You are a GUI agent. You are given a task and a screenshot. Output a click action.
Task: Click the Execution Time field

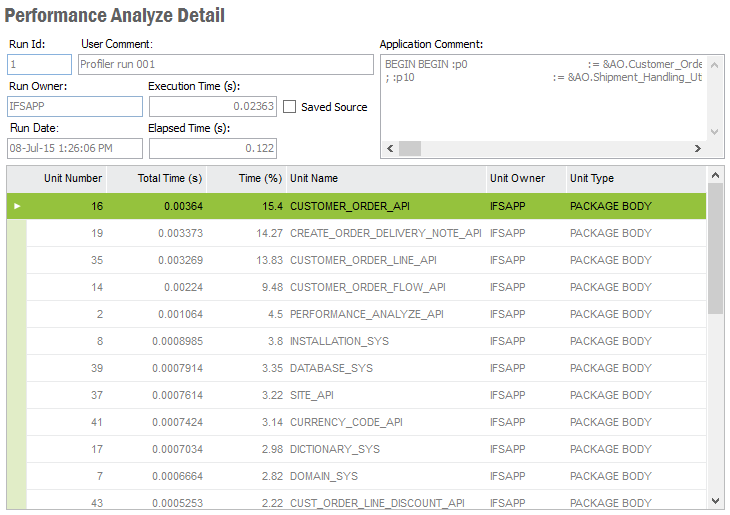pyautogui.click(x=213, y=106)
